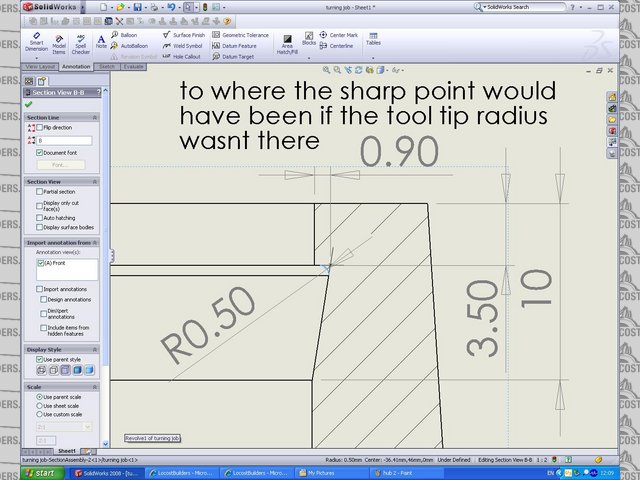
Task: Expand the Tables dropdown arrow
Action: [373, 58]
